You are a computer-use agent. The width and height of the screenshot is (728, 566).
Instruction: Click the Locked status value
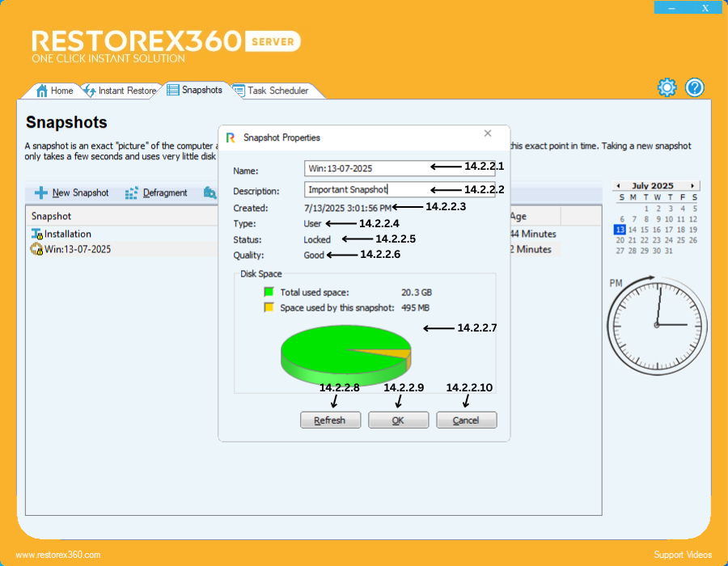tap(317, 239)
